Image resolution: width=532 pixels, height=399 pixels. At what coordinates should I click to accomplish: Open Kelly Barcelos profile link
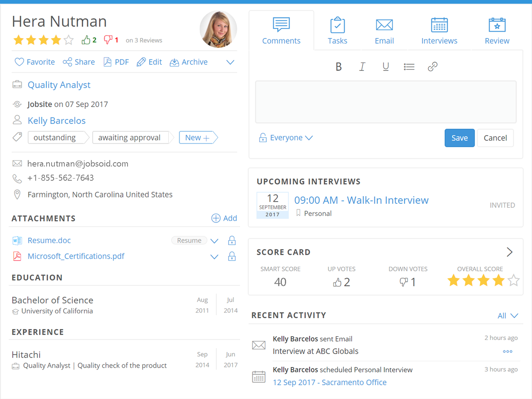pyautogui.click(x=57, y=121)
